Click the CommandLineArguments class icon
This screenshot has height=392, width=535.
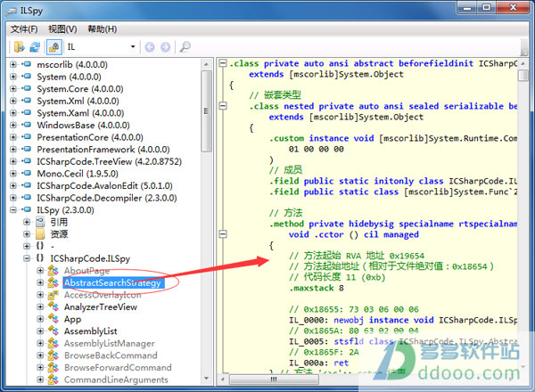pyautogui.click(x=53, y=380)
